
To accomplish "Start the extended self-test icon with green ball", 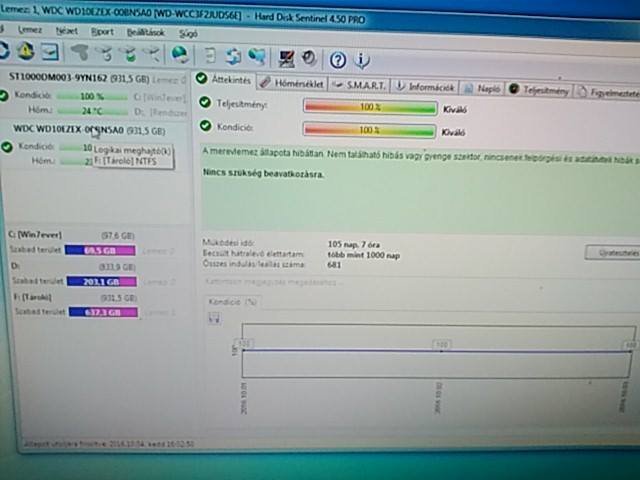I will pos(129,54).
